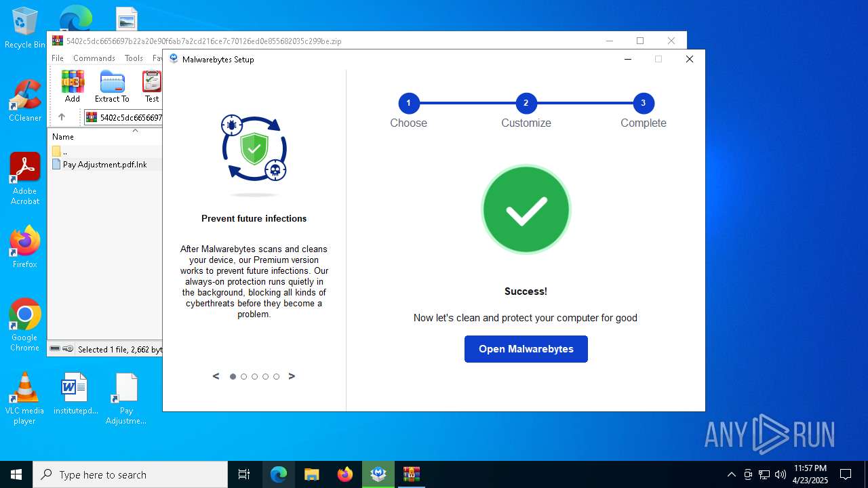Select the fourth carousel dot

[x=266, y=377]
